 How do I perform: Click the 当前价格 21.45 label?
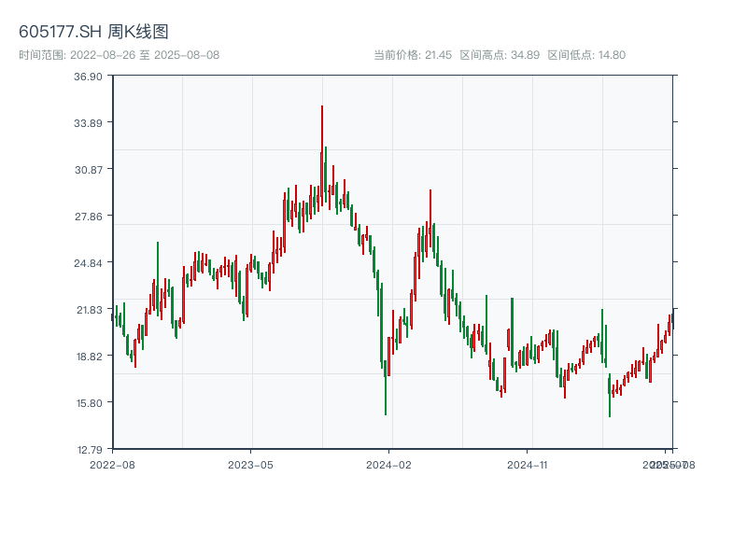(x=412, y=55)
